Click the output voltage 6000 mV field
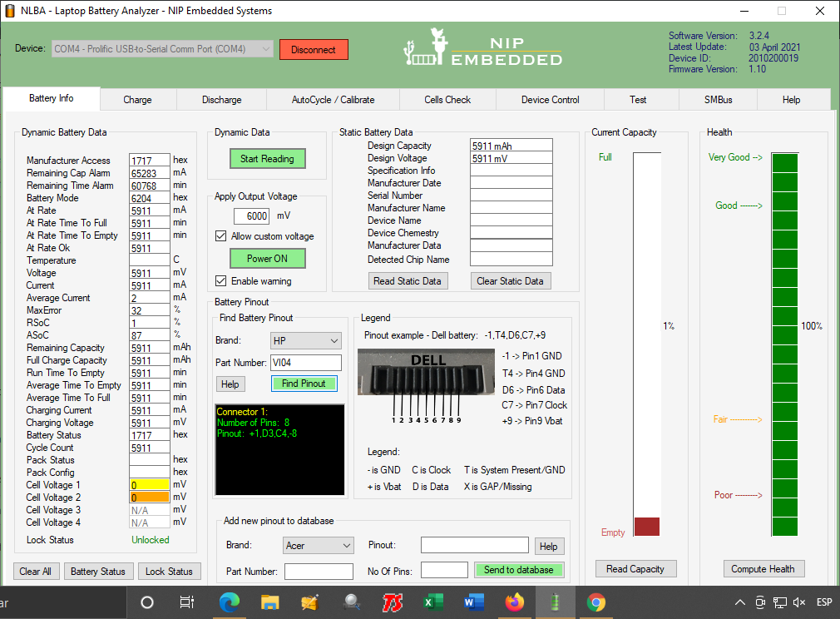Screen dimensions: 840x619 [251, 216]
